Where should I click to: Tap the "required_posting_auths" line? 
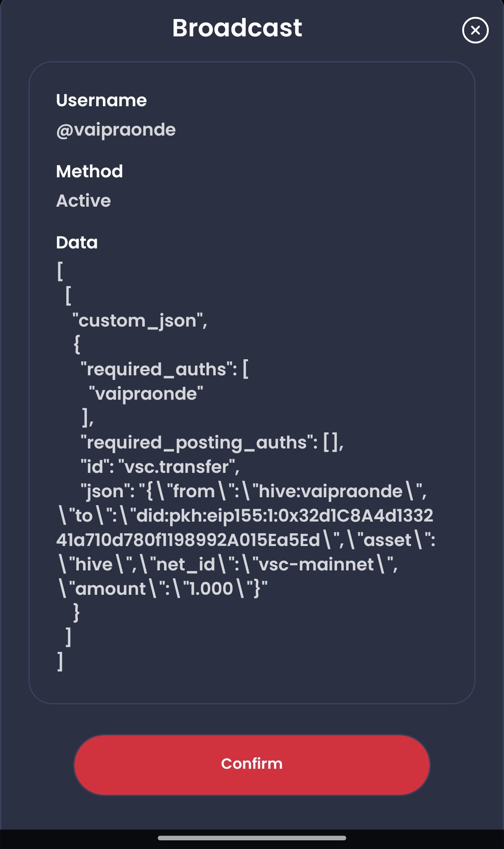[212, 443]
